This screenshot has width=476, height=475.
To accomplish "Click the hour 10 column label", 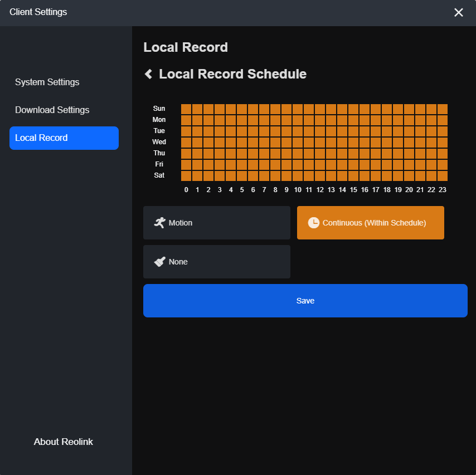I will [298, 189].
